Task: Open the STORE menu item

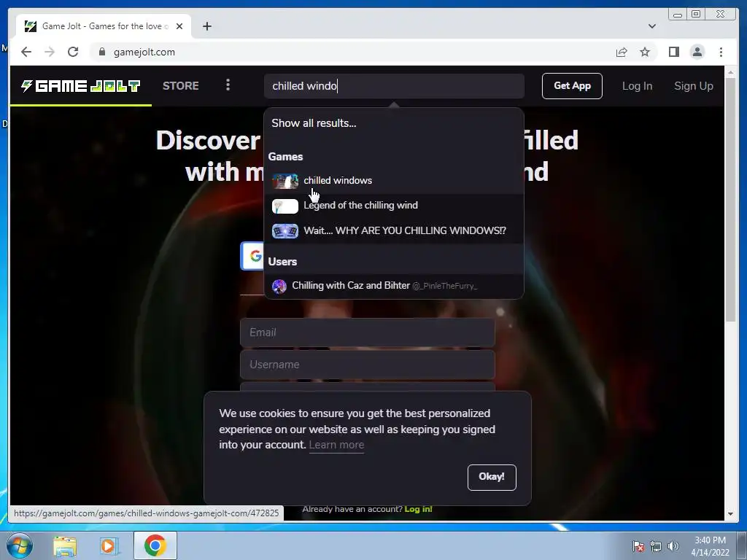Action: coord(181,86)
